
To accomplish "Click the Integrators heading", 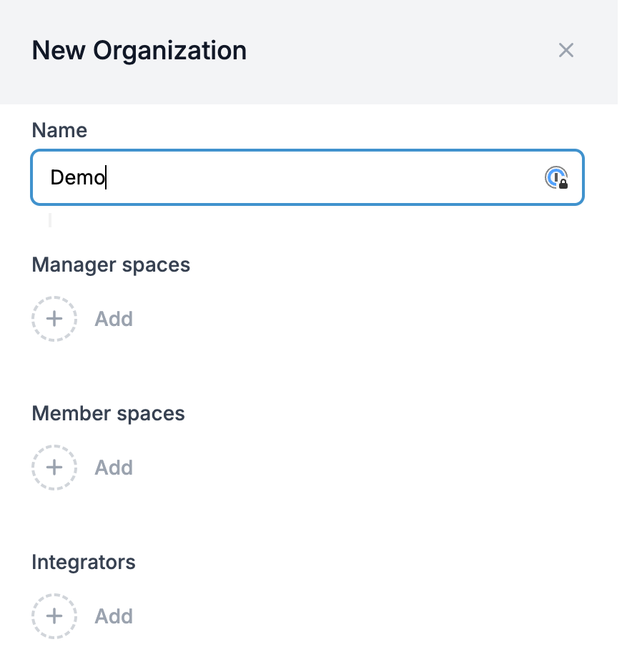I will tap(84, 563).
